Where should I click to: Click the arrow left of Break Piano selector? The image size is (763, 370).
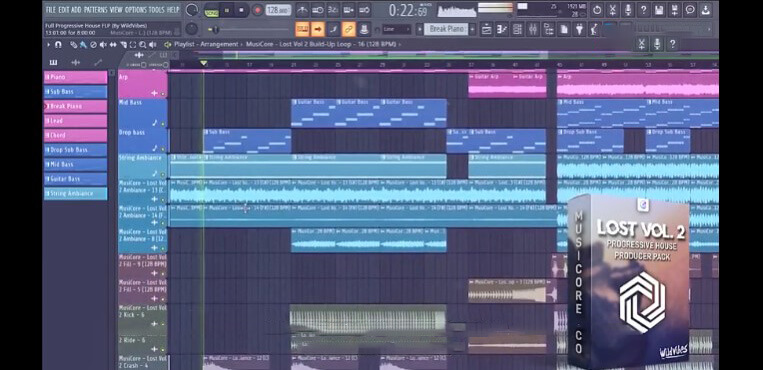pos(419,29)
